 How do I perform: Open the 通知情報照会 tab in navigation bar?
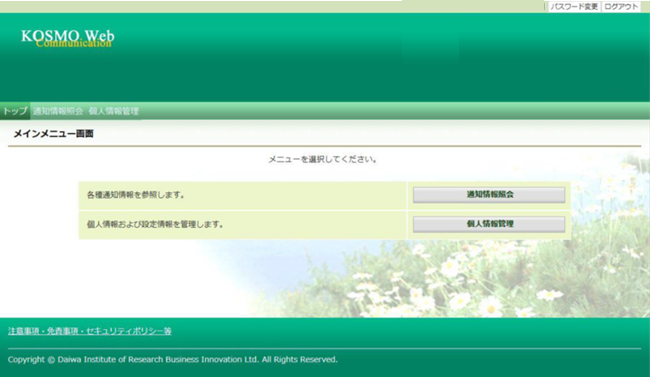[x=58, y=111]
